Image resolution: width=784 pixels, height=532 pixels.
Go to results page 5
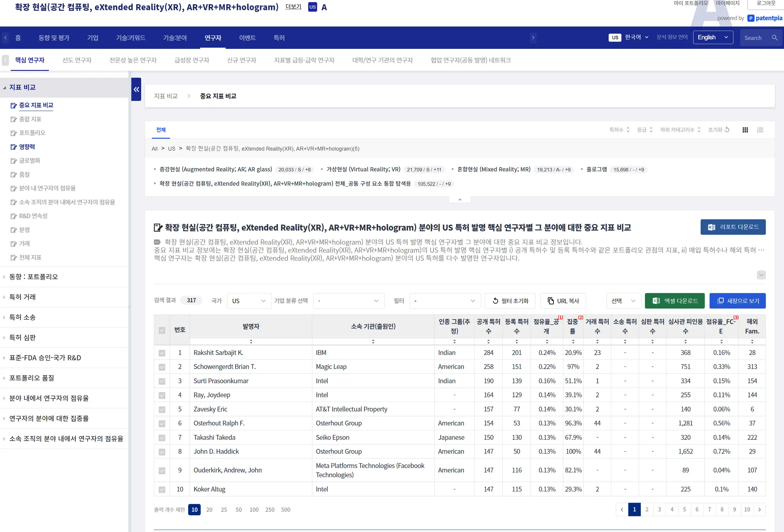[x=684, y=509]
